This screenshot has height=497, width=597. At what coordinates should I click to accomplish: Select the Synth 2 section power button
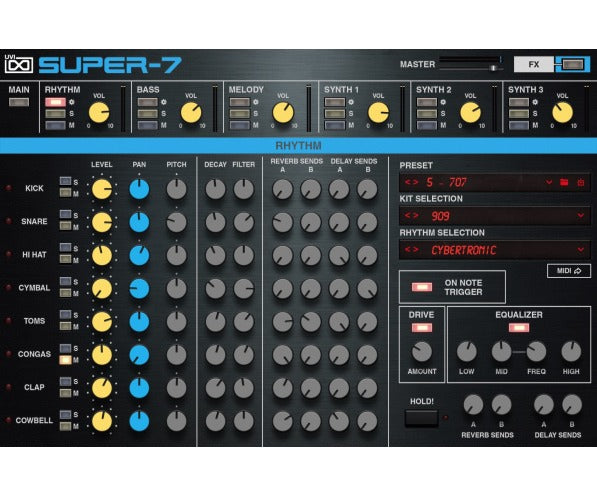click(x=427, y=102)
